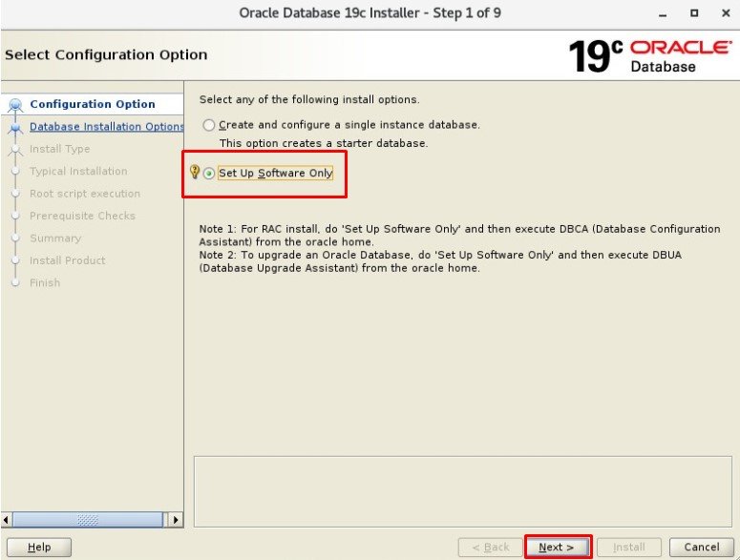Click the empty message text area at bottom

[x=462, y=491]
